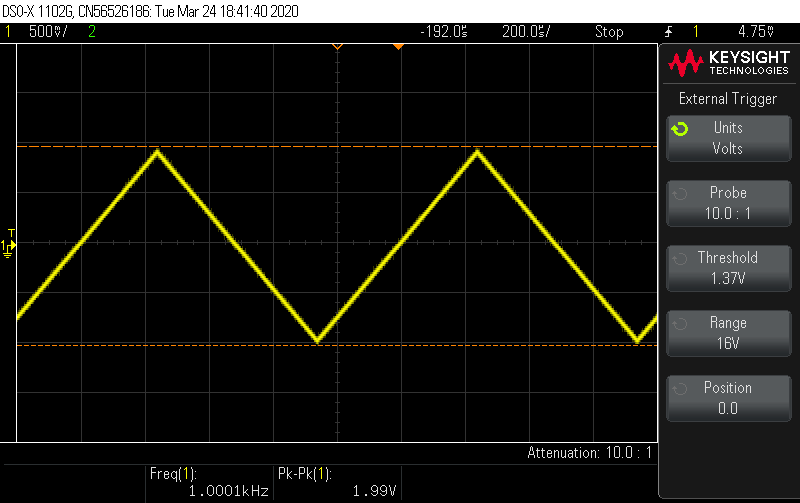Click the rising edge trigger icon
Viewport: 800px width, 503px height.
tap(668, 32)
